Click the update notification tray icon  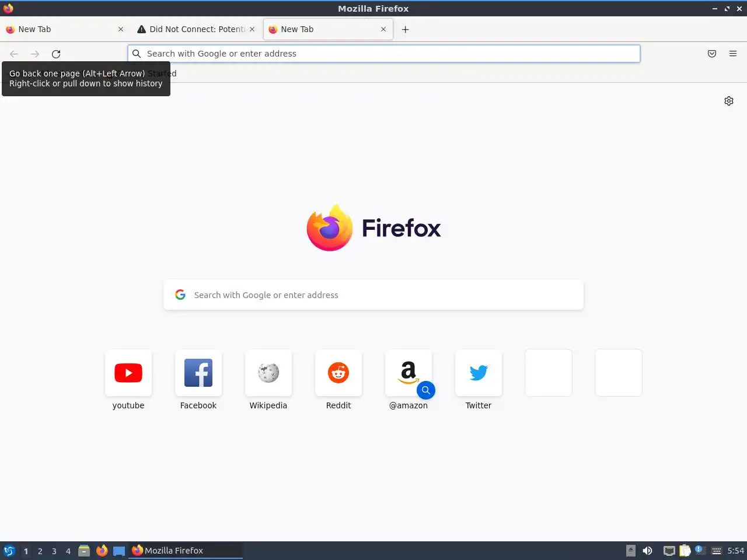click(699, 550)
